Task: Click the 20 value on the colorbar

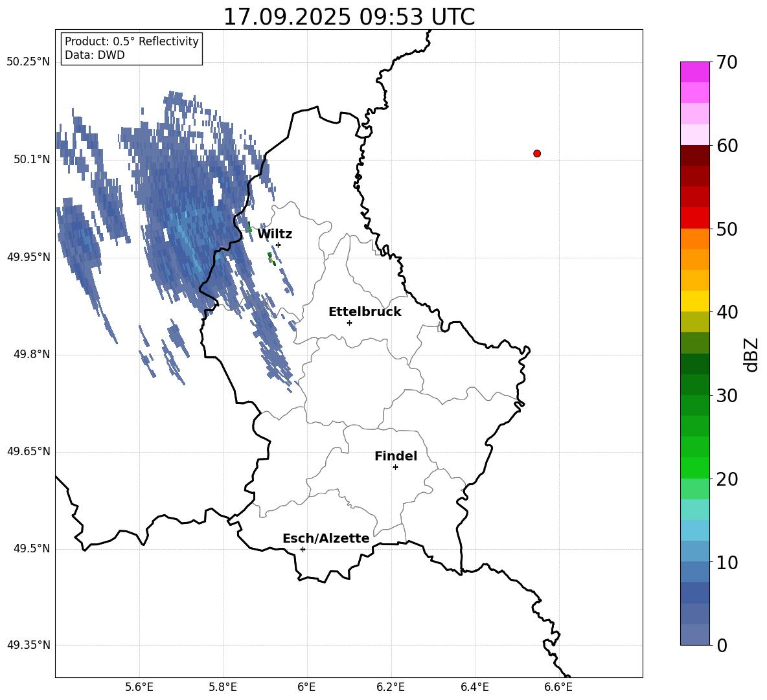Action: point(727,479)
